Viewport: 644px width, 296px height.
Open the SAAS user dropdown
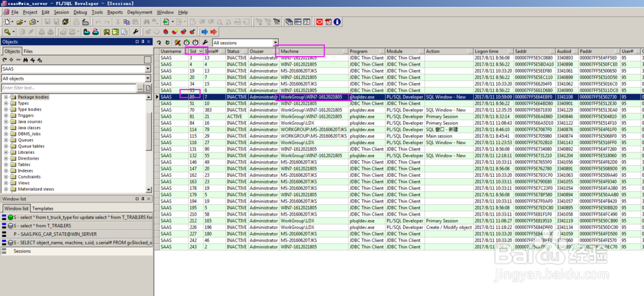point(148,69)
